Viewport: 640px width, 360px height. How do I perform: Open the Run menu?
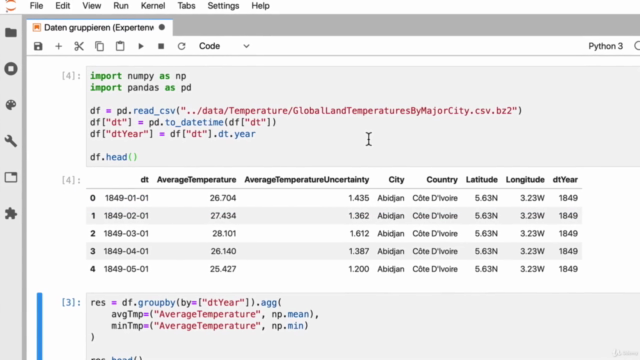[121, 6]
